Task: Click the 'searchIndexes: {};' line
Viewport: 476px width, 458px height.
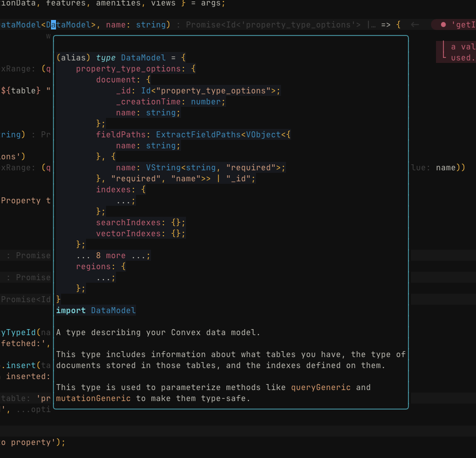Action: (140, 222)
